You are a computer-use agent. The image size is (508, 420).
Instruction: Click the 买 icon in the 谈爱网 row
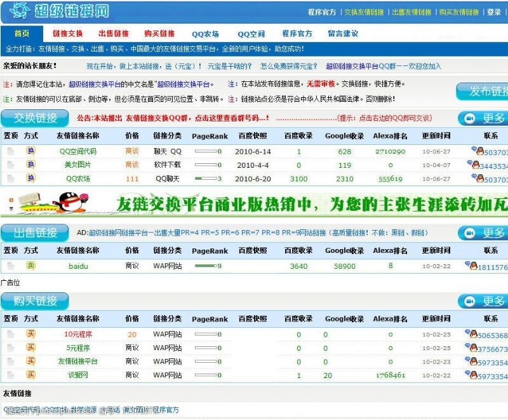(x=30, y=375)
